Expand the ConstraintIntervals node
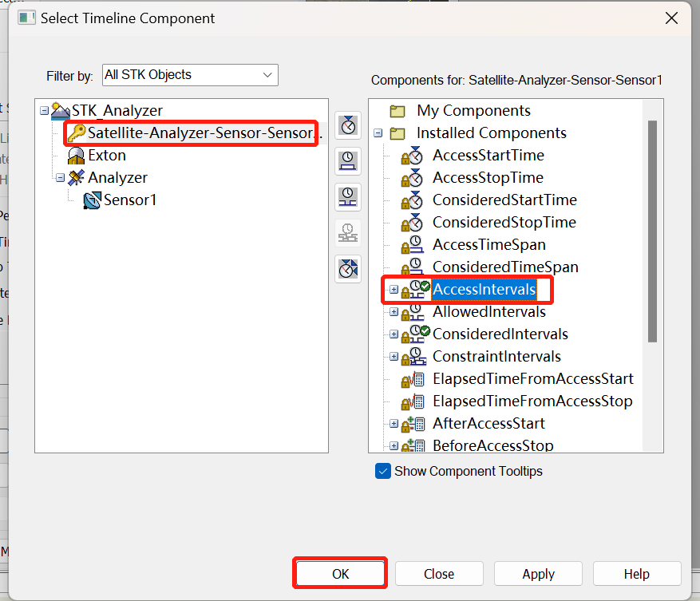Viewport: 700px width, 601px height. pos(394,357)
